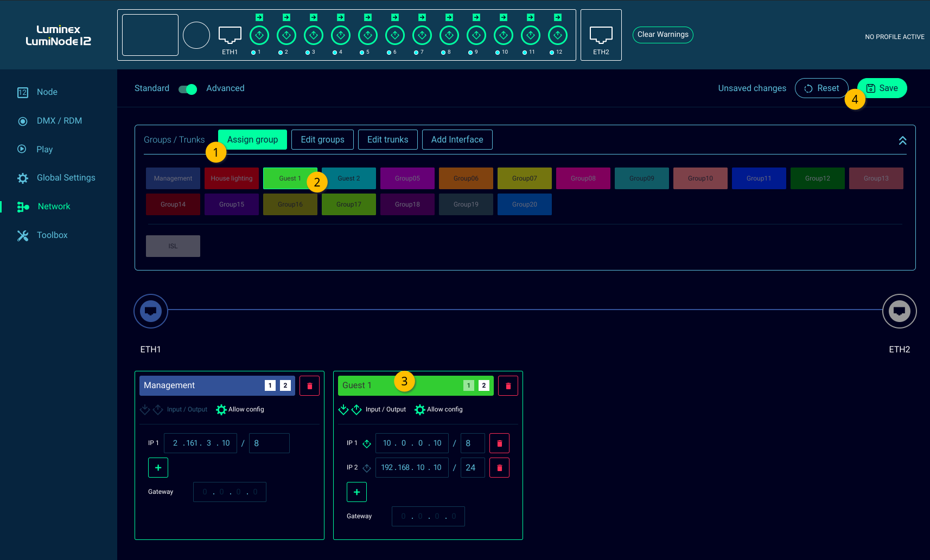Click the Reset button
The height and width of the screenshot is (560, 930).
tap(821, 88)
